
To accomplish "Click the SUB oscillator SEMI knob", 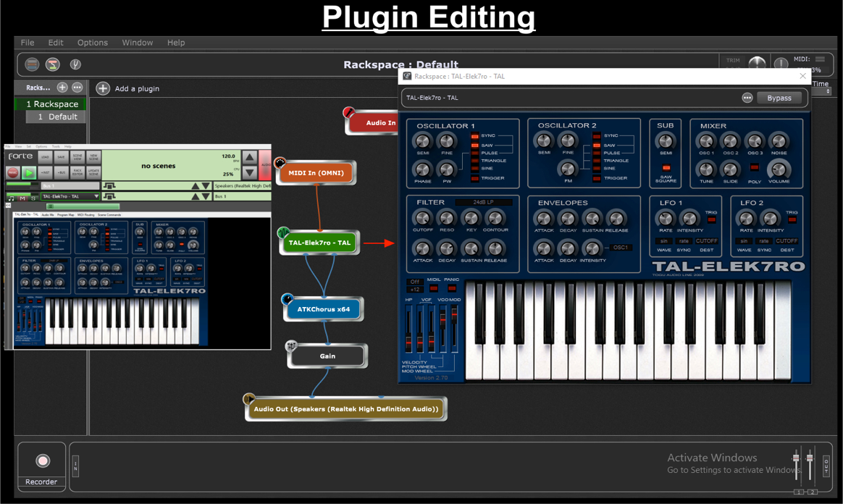I will click(x=666, y=141).
